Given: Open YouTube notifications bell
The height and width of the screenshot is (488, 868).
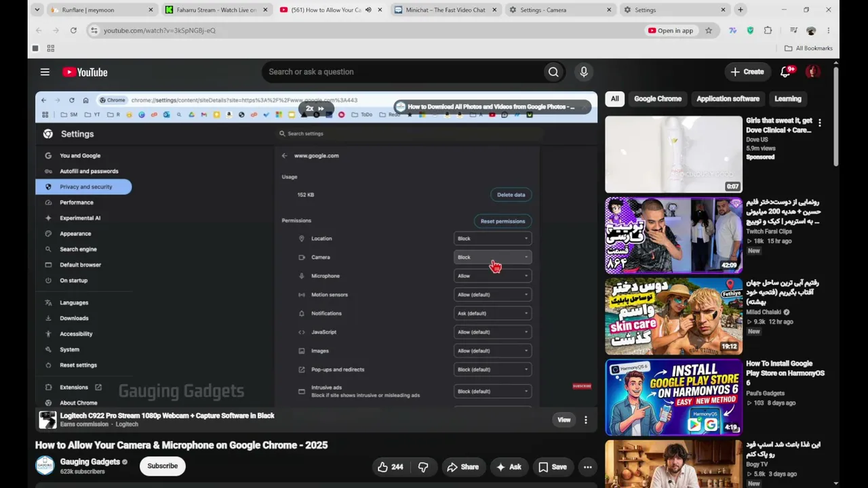Looking at the screenshot, I should tap(785, 72).
